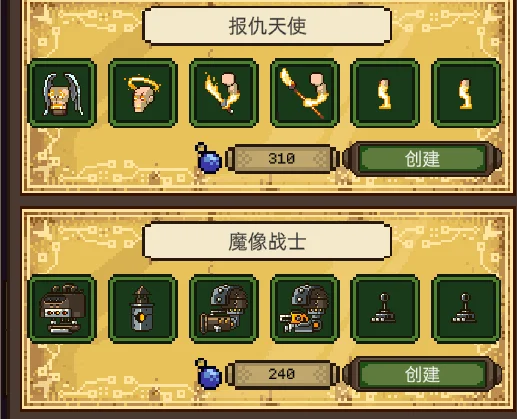Click the 240 mana cost display
The image size is (517, 419).
coord(282,374)
